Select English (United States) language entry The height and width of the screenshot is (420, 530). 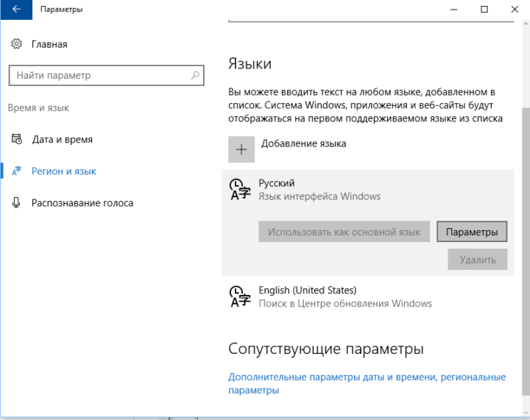click(368, 296)
